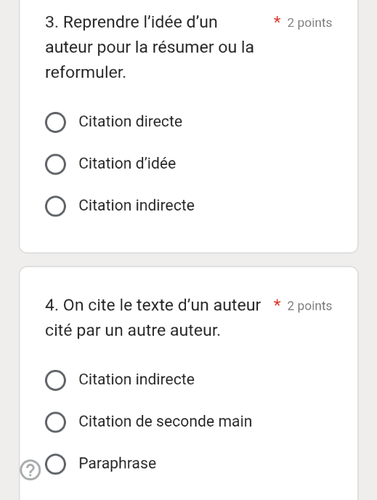Choose the Citation d'idée radio circle

point(55,164)
